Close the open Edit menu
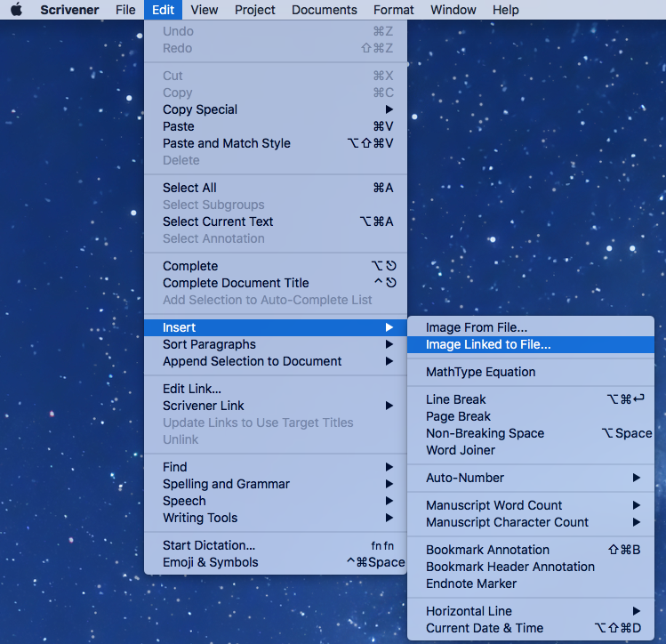 pyautogui.click(x=163, y=10)
